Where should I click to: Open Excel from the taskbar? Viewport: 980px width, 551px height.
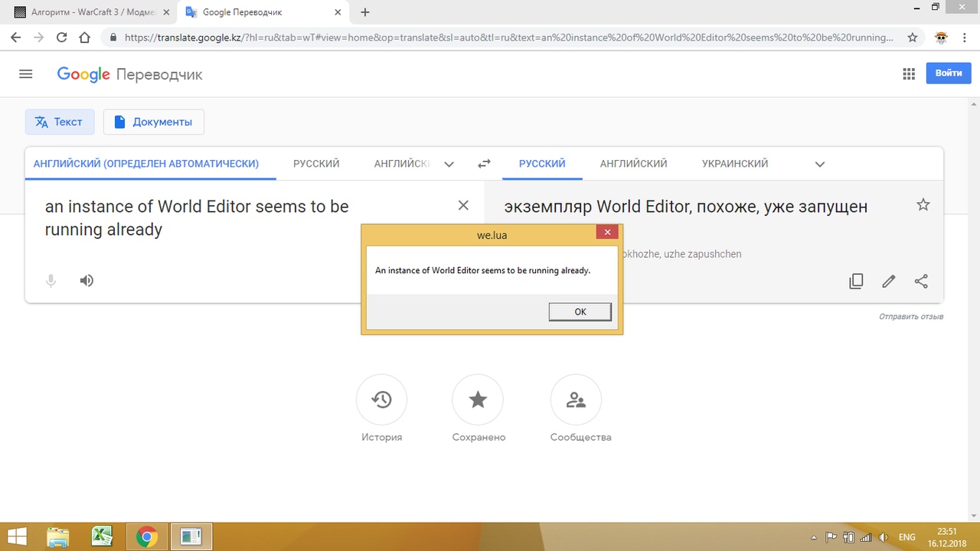coord(103,536)
